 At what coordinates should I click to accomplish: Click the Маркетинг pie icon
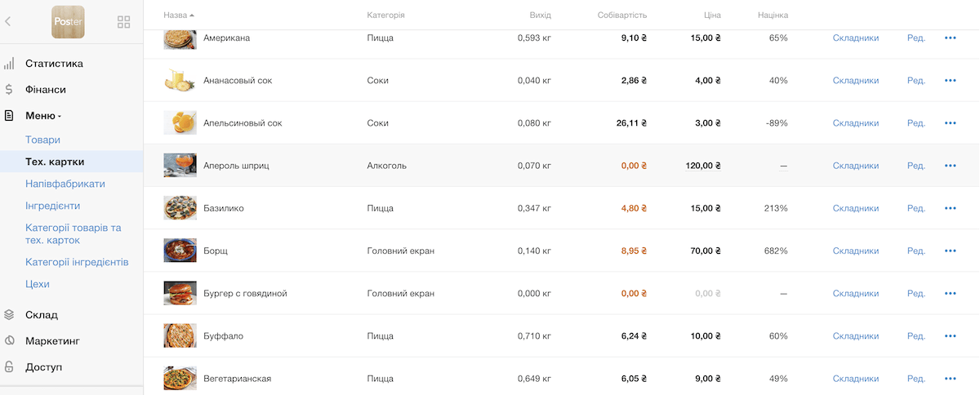(x=9, y=341)
